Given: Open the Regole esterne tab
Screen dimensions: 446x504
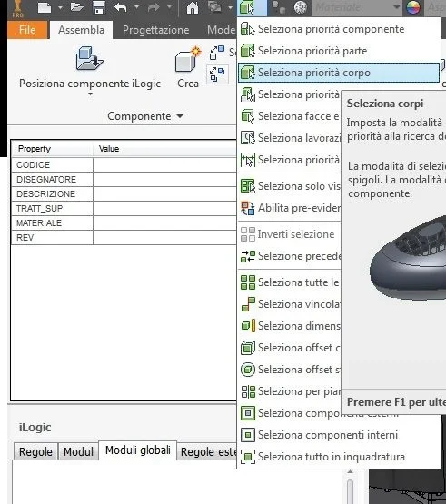Looking at the screenshot, I should click(x=207, y=451).
